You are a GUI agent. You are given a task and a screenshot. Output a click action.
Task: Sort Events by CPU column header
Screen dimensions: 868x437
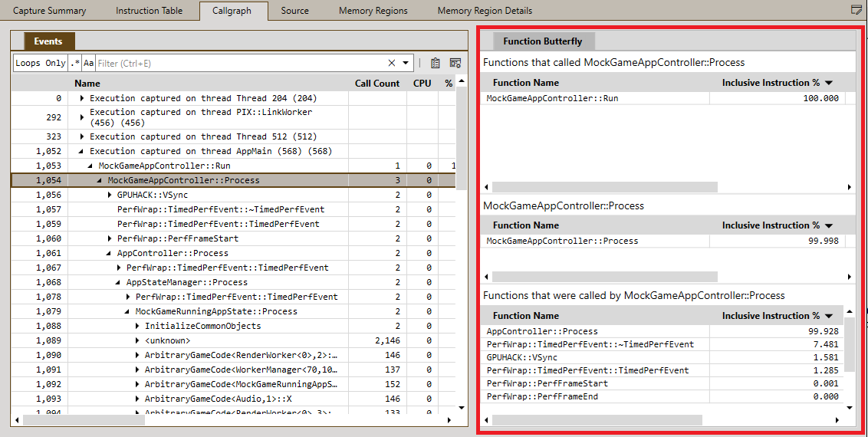pyautogui.click(x=422, y=84)
